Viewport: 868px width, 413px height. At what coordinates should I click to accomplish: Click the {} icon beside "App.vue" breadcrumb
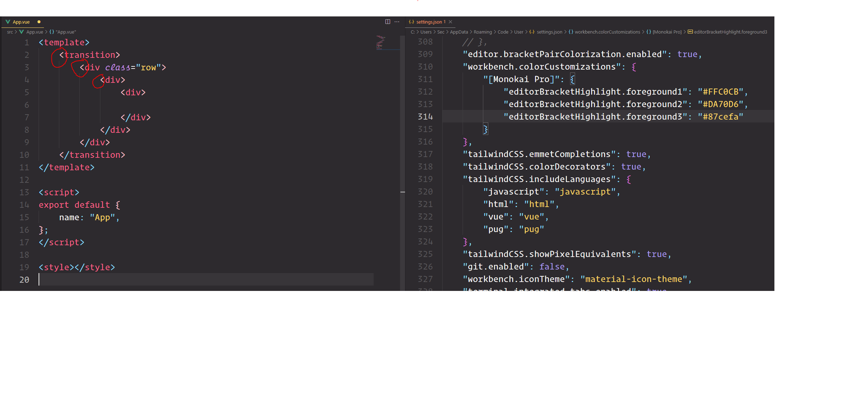coord(52,32)
